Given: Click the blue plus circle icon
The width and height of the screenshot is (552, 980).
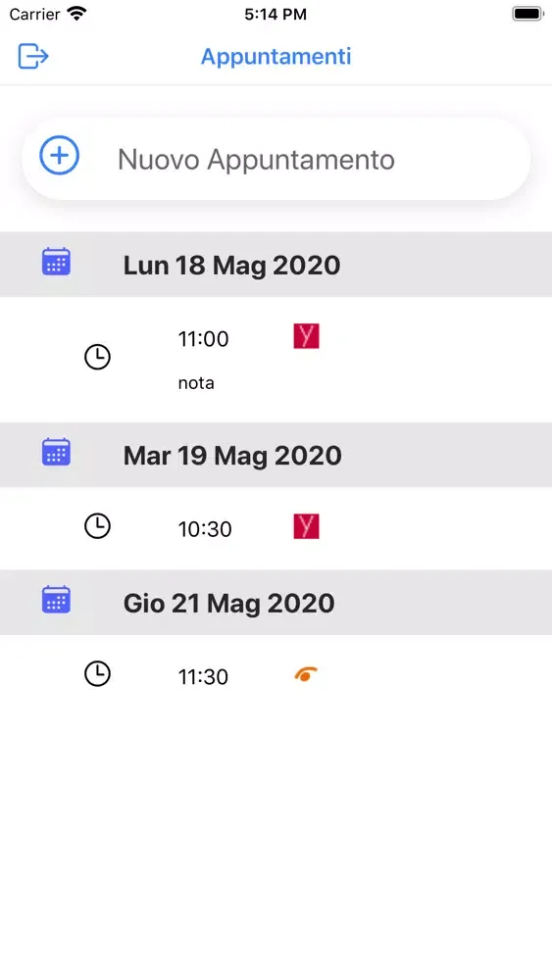Looking at the screenshot, I should (60, 156).
